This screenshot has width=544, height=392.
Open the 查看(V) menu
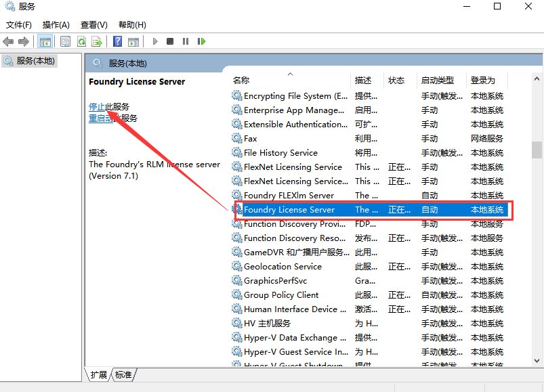tap(93, 25)
